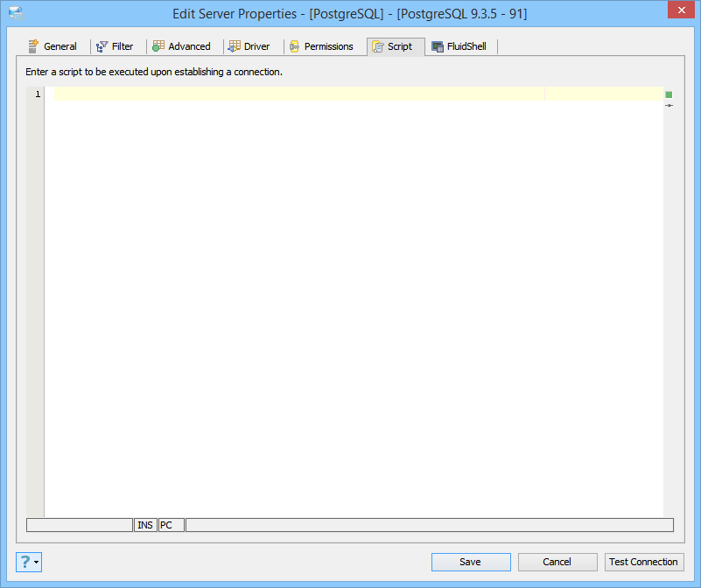Test the server connection
This screenshot has height=588, width=701.
pos(644,562)
